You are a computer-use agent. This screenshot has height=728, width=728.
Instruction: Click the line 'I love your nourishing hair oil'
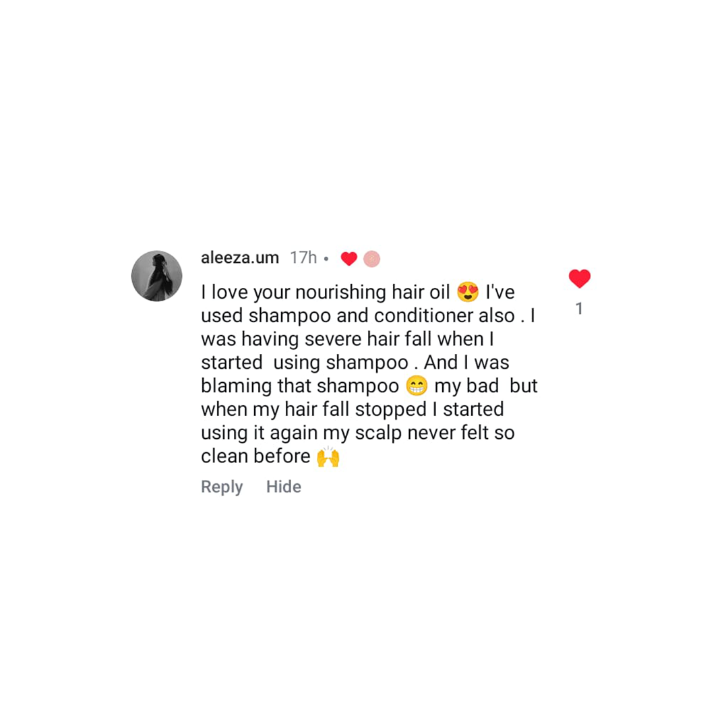coord(326,293)
